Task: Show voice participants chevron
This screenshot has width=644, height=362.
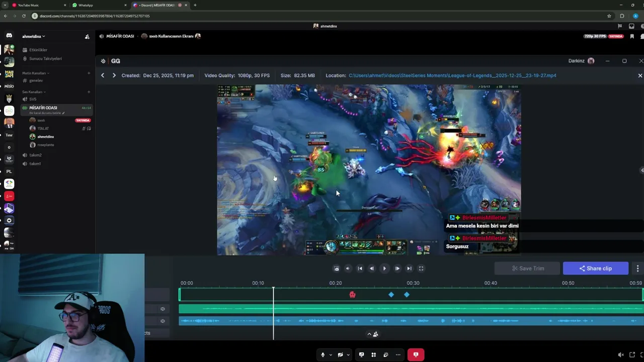Action: tap(369, 334)
